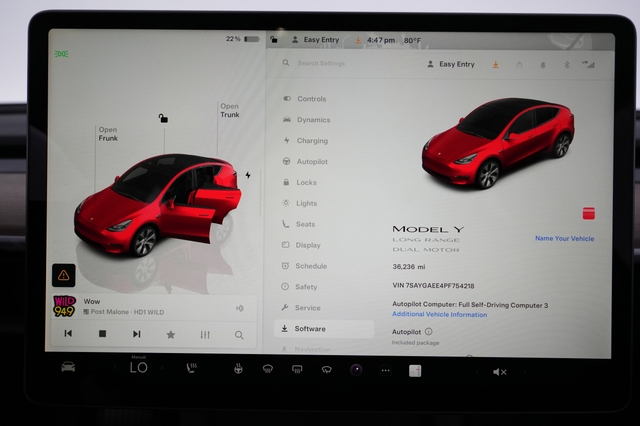Screen dimensions: 640x426
Task: Tap the warning alert triangle icon
Action: click(64, 275)
